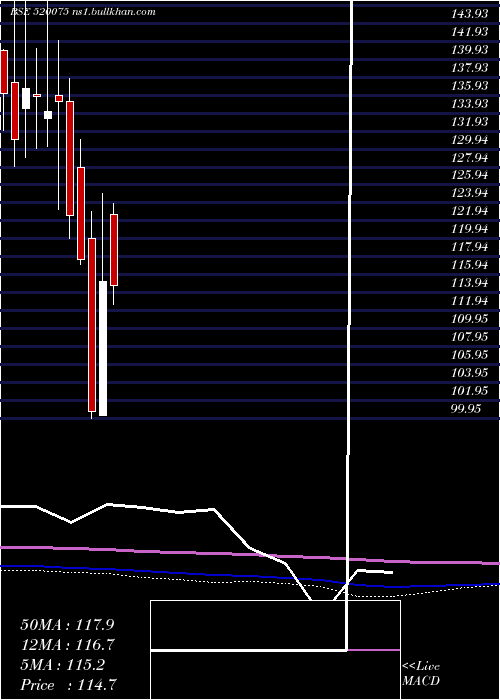The image size is (500, 700).
Task: Click the 121.94 price axis label
Action: (470, 211)
